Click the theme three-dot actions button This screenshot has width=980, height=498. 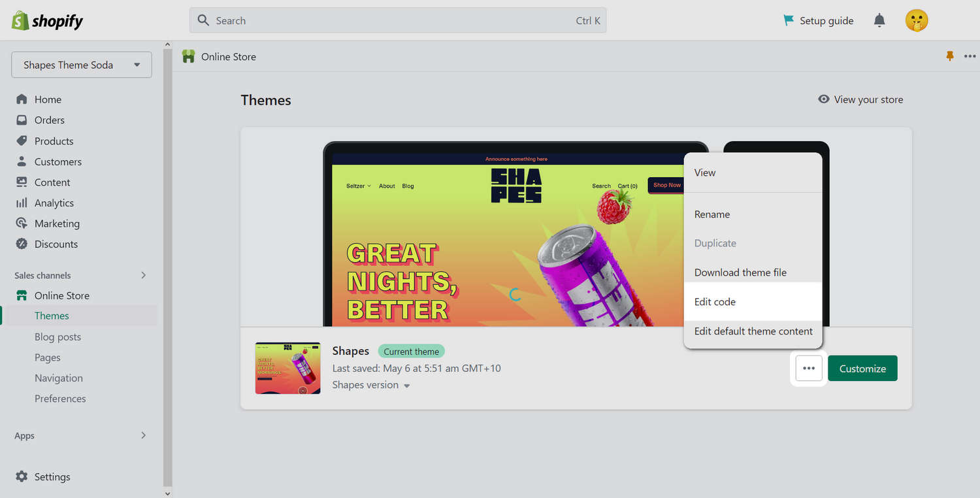pos(809,369)
